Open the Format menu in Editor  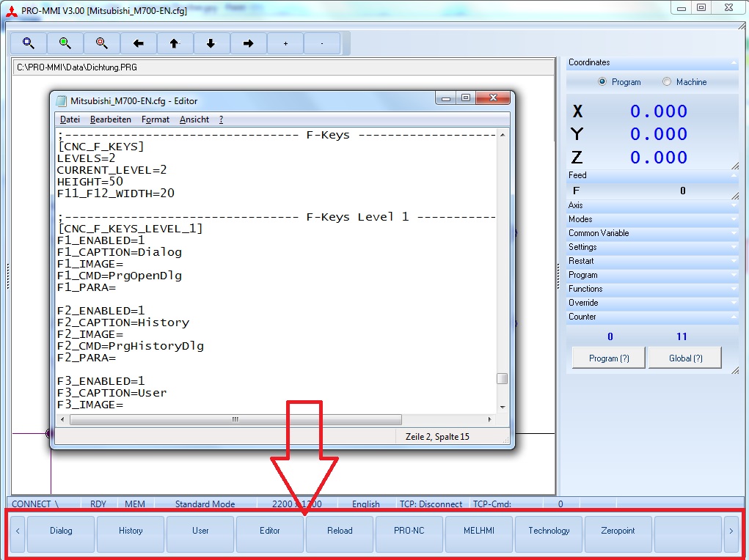[156, 119]
